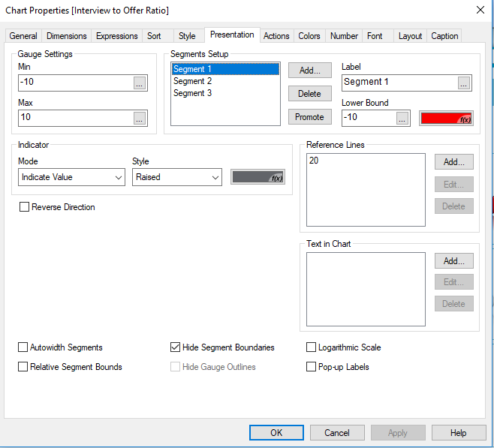
Task: Delete the selected segment
Action: point(310,94)
